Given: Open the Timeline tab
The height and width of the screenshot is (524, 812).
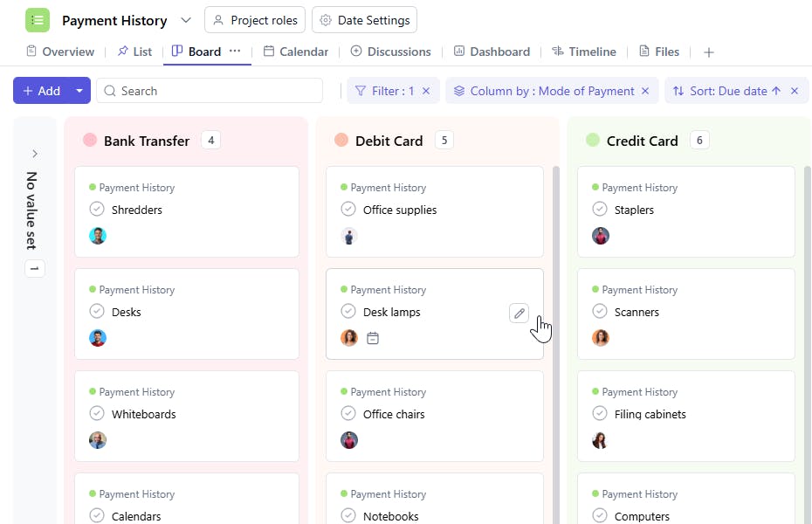Looking at the screenshot, I should click(x=583, y=52).
